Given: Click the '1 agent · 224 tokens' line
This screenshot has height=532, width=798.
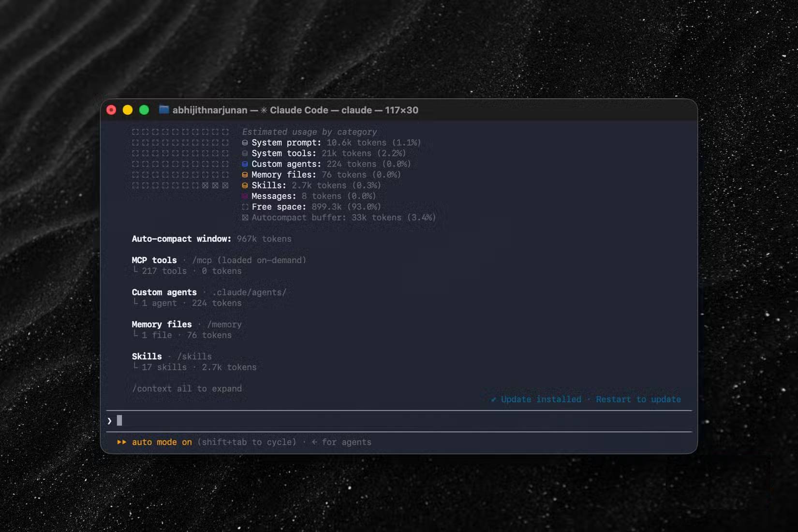Looking at the screenshot, I should (192, 303).
